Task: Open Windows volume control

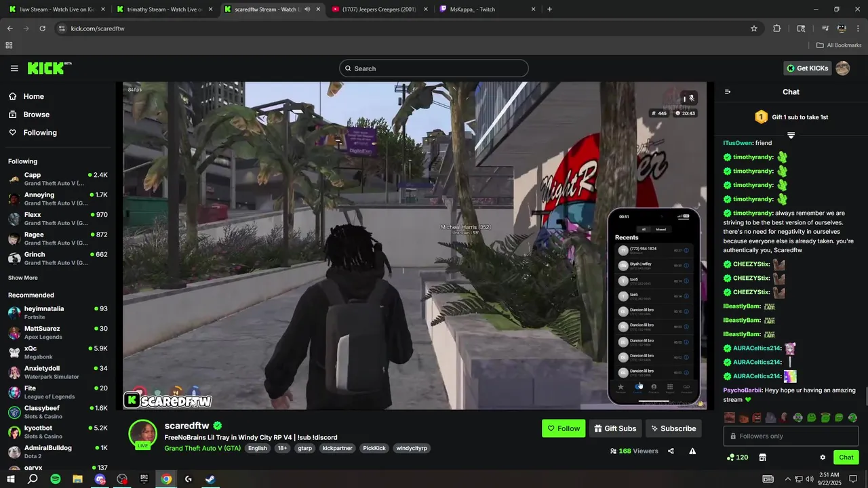Action: pos(810,479)
